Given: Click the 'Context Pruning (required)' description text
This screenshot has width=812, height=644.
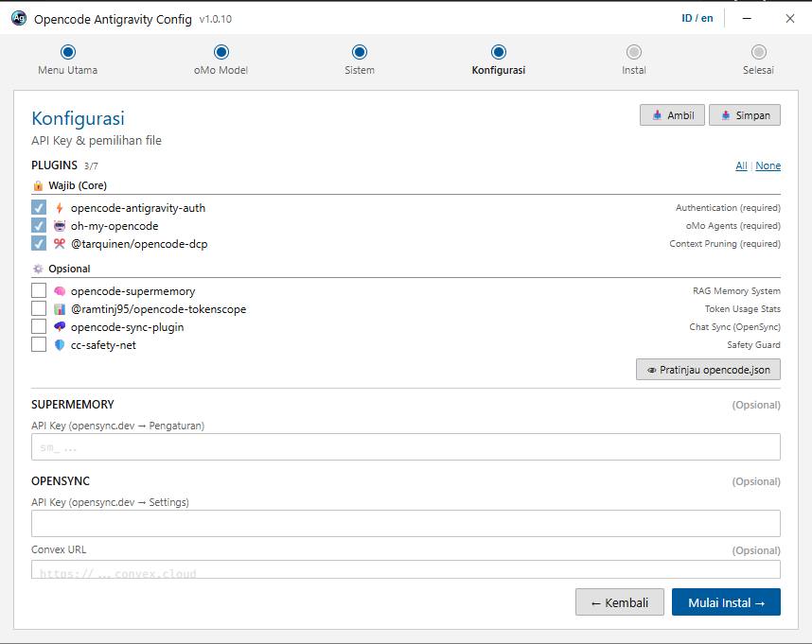Looking at the screenshot, I should tap(725, 244).
